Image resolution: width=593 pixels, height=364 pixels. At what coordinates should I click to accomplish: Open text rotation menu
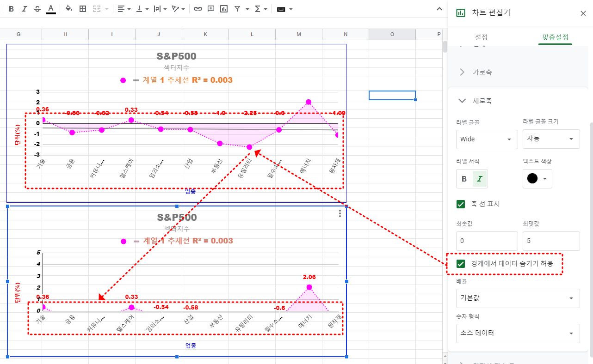point(179,9)
